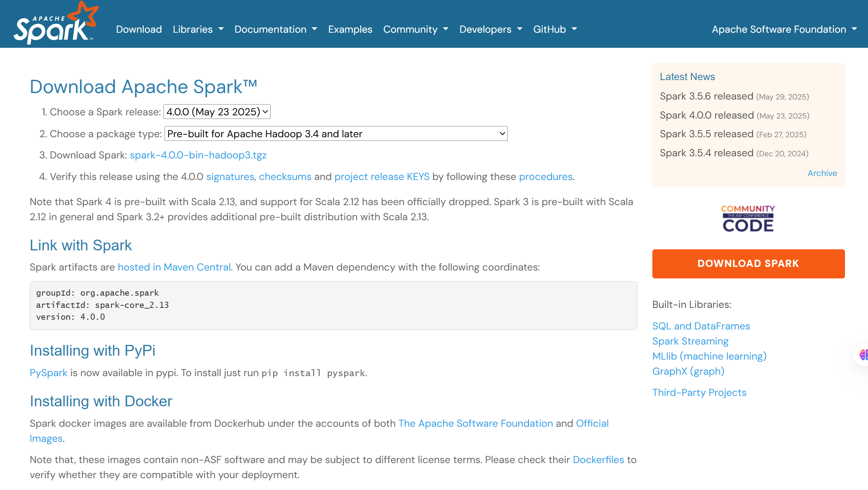Expand the GitHub menu

click(x=555, y=29)
